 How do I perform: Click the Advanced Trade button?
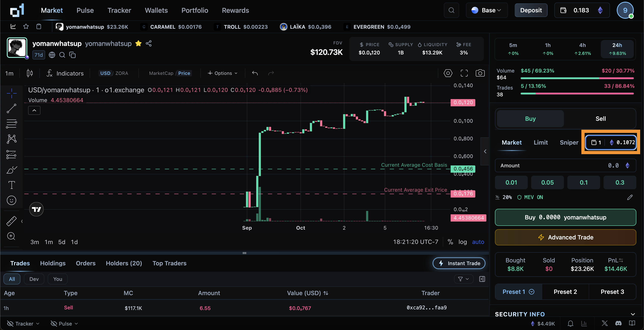click(x=565, y=237)
